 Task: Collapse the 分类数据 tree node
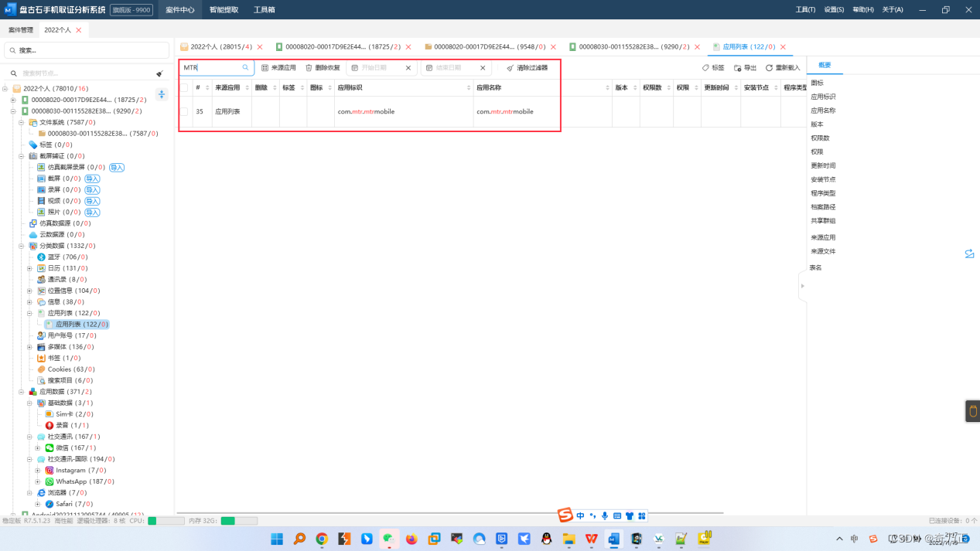pos(22,246)
